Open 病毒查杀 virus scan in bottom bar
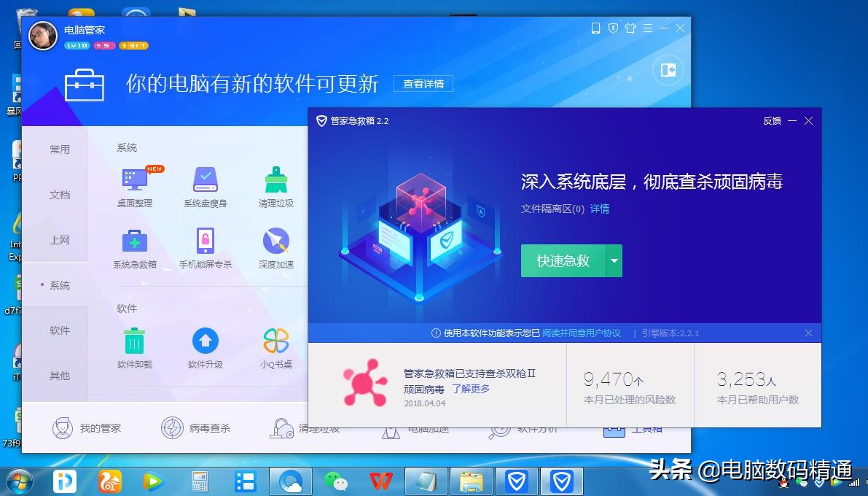The width and height of the screenshot is (868, 496). [195, 428]
